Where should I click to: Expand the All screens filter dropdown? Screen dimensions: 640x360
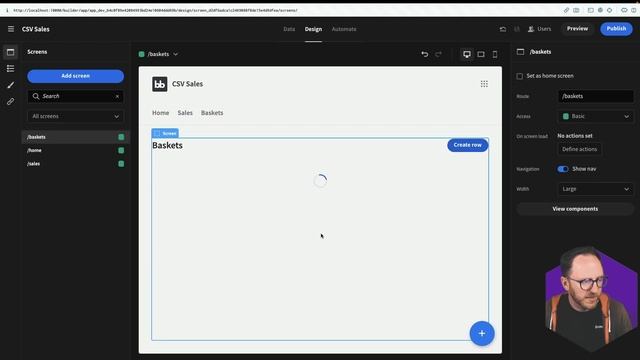(76, 116)
